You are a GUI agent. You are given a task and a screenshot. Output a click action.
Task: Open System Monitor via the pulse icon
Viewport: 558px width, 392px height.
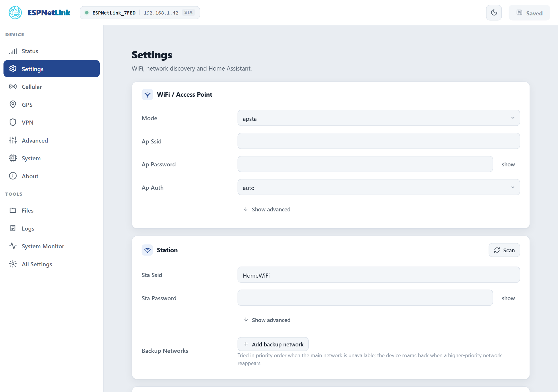pos(13,246)
